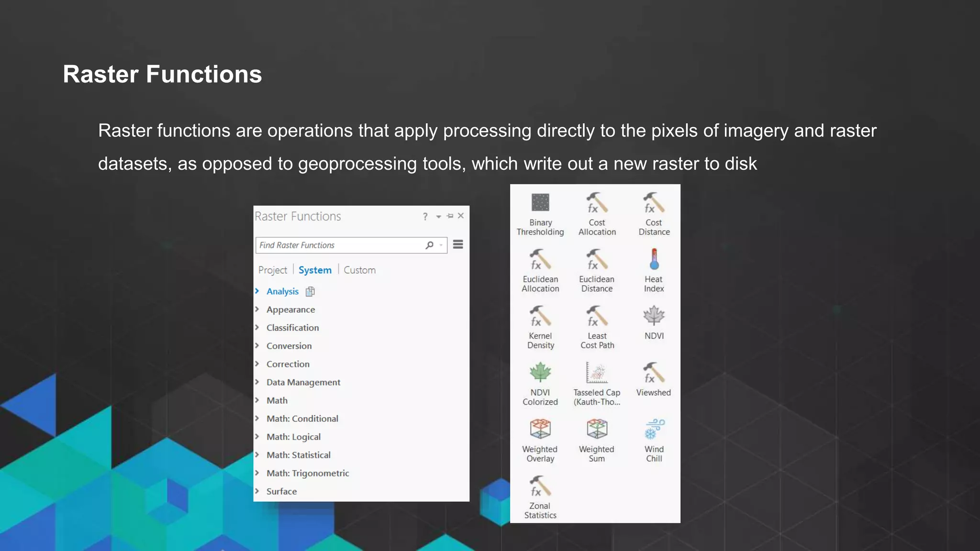Select the Data Management category label

[x=303, y=382]
